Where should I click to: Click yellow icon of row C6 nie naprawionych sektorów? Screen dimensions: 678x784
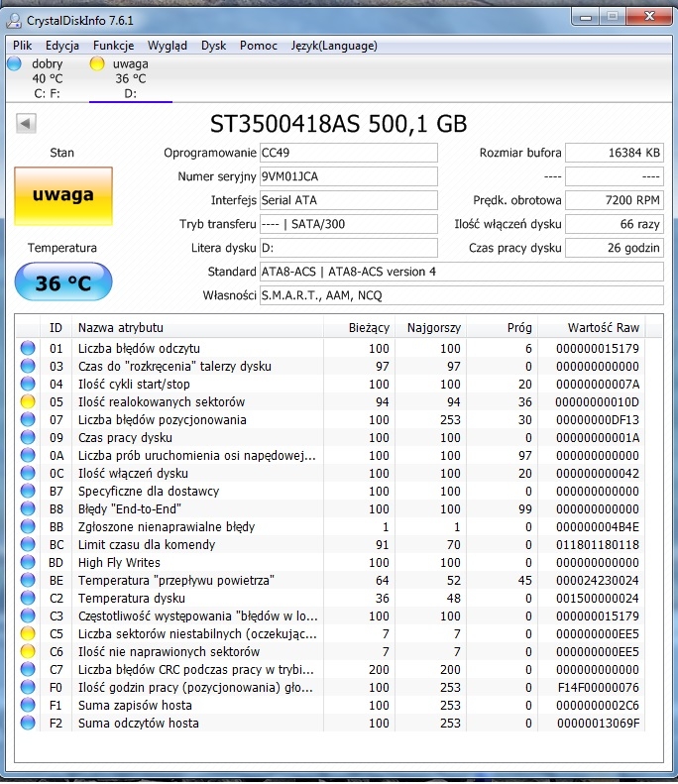28,651
